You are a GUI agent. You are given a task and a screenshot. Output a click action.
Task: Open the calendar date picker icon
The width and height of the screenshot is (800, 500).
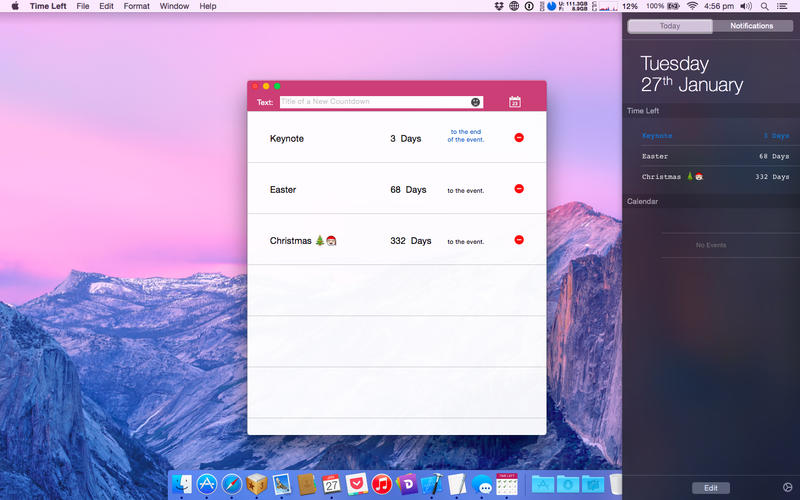(x=515, y=102)
